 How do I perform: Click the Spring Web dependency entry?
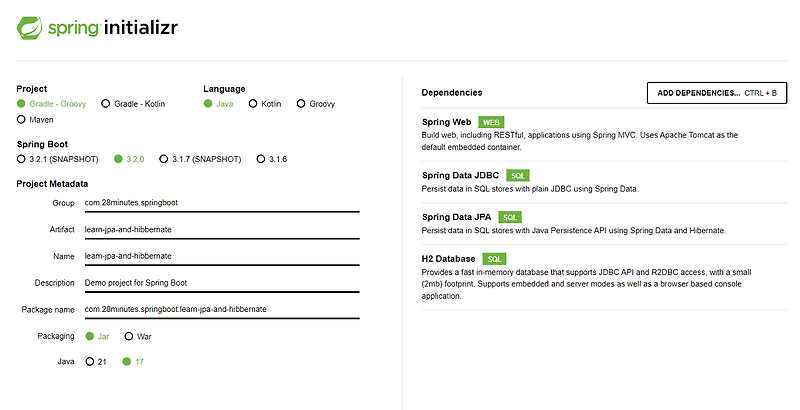pos(447,122)
